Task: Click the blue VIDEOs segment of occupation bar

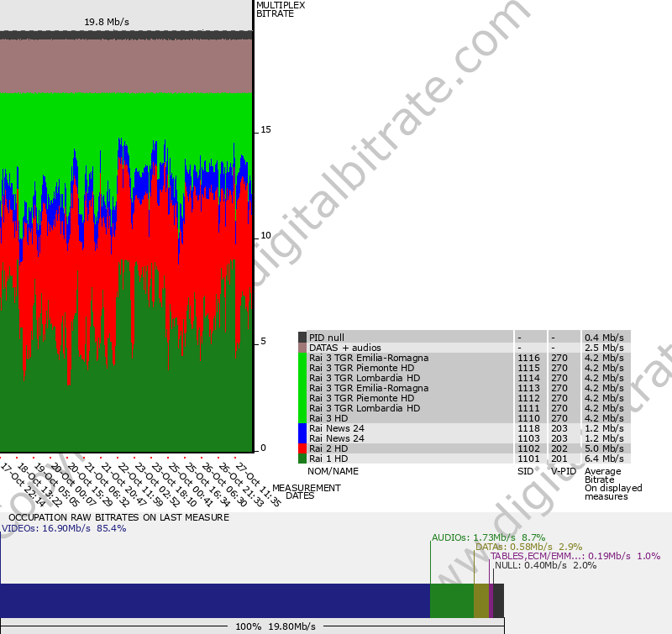Action: (x=214, y=601)
